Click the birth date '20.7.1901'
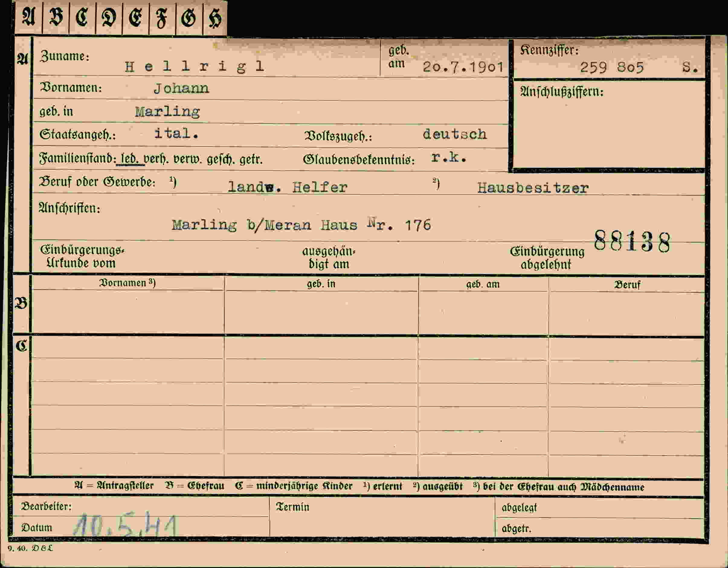This screenshot has height=568, width=728. pyautogui.click(x=463, y=67)
